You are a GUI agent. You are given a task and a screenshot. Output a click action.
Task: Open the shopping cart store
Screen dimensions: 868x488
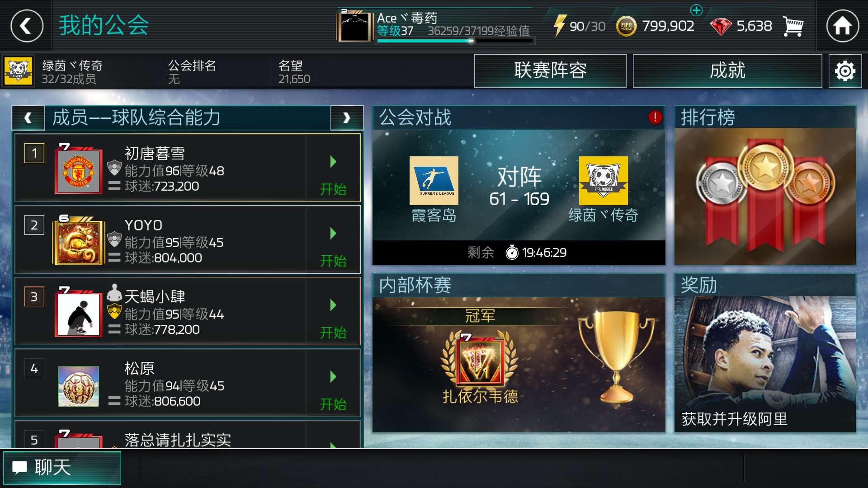(793, 26)
